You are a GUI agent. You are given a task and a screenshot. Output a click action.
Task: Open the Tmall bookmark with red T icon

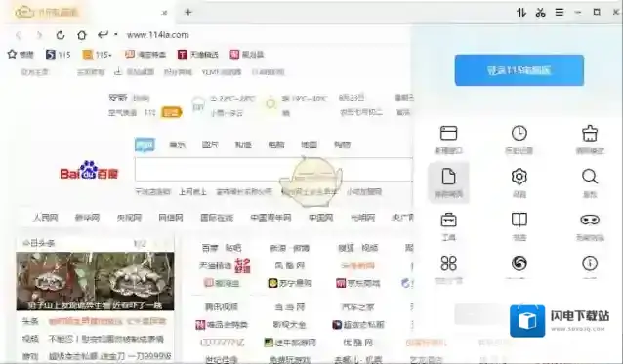pyautogui.click(x=198, y=54)
